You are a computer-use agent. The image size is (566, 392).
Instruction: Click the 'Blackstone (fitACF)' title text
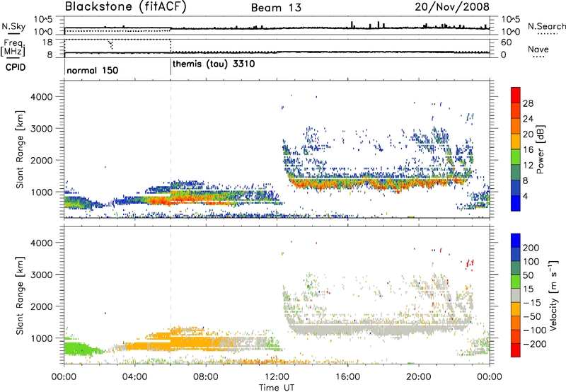[126, 7]
